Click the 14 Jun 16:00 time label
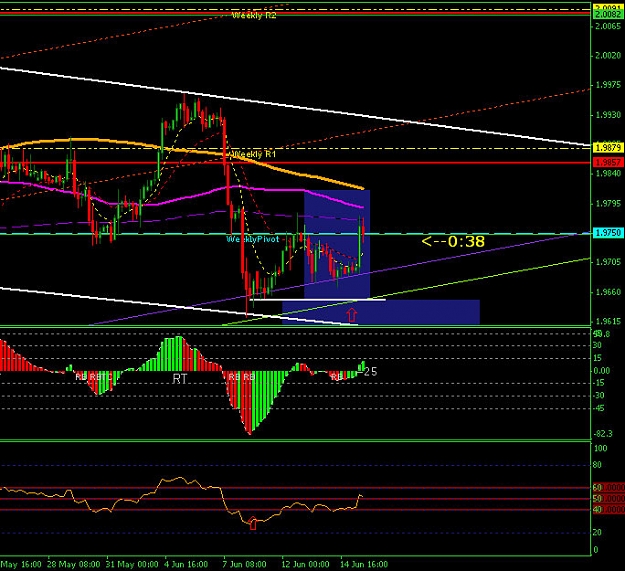The height and width of the screenshot is (571, 625). 364,565
